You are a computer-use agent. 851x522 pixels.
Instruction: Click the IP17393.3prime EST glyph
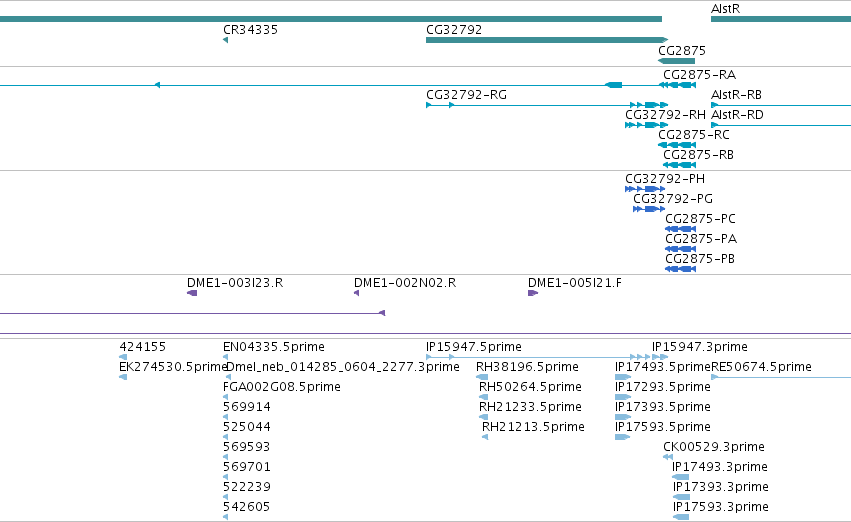coord(681,497)
